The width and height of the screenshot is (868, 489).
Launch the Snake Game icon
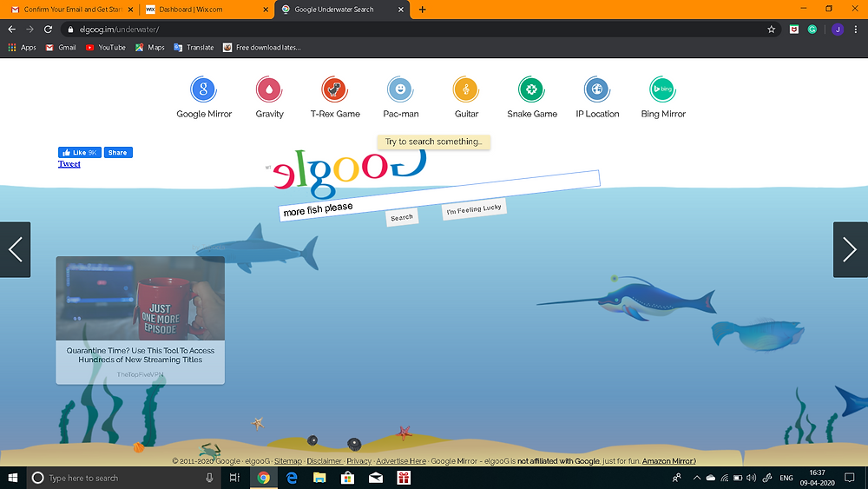coord(531,89)
